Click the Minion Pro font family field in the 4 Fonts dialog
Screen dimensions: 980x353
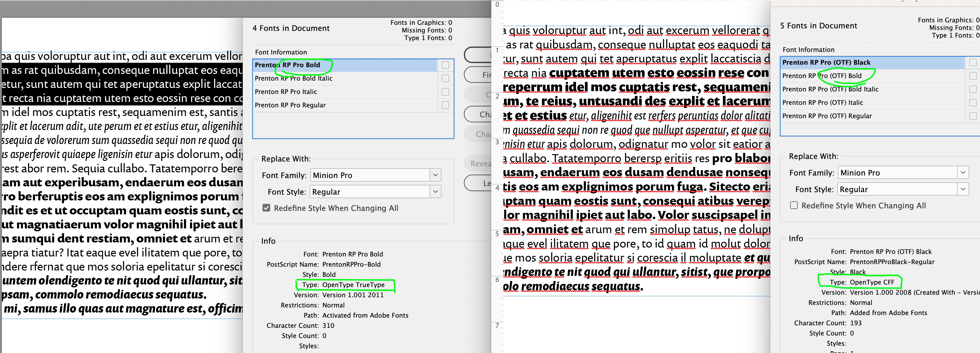pos(370,175)
